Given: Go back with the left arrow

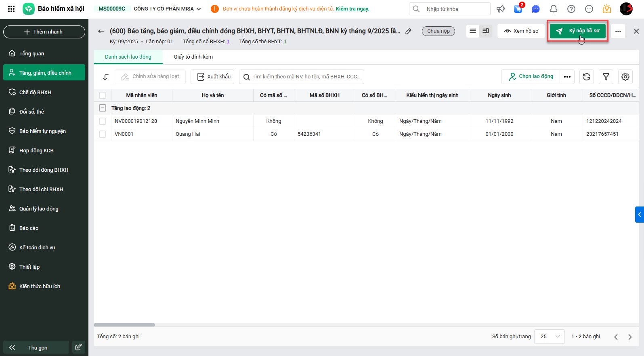Looking at the screenshot, I should point(101,31).
